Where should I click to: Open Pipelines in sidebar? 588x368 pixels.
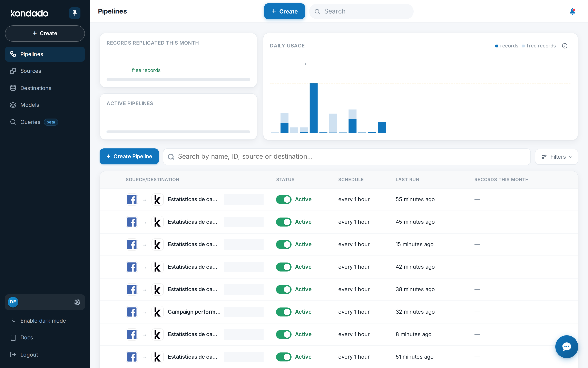point(45,54)
